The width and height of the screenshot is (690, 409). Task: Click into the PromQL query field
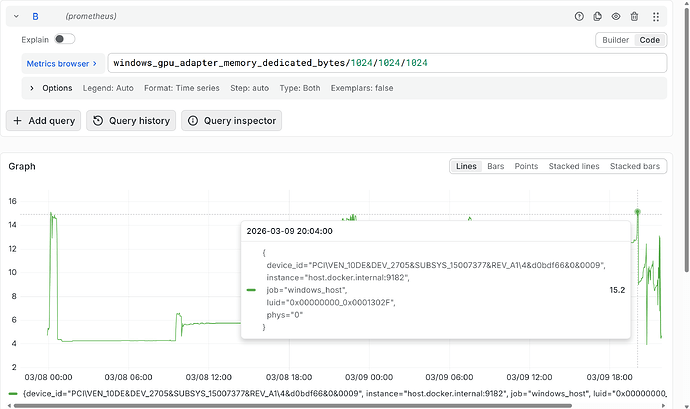[x=387, y=63]
